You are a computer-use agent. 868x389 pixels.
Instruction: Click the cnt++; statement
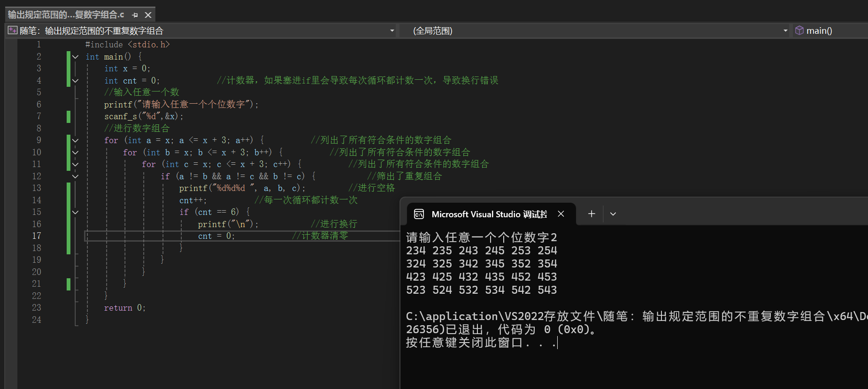(x=193, y=200)
